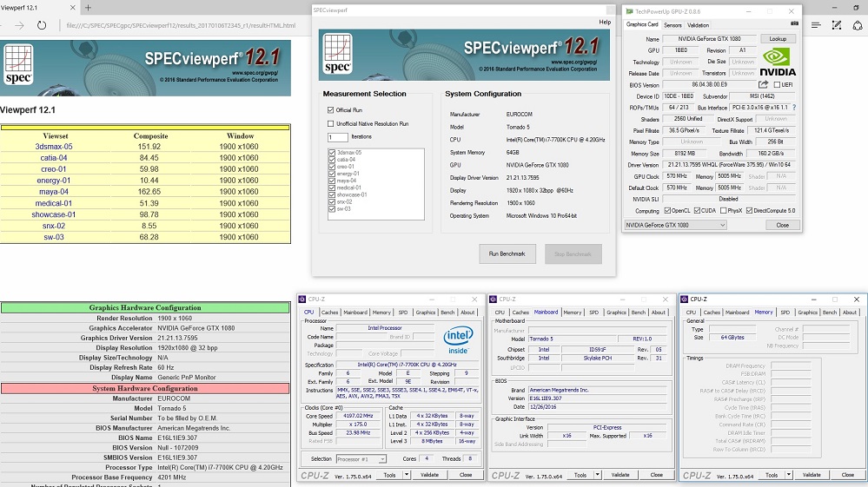Image resolution: width=868 pixels, height=487 pixels.
Task: Click GPU-Z BIOS export share icon
Action: pos(763,84)
